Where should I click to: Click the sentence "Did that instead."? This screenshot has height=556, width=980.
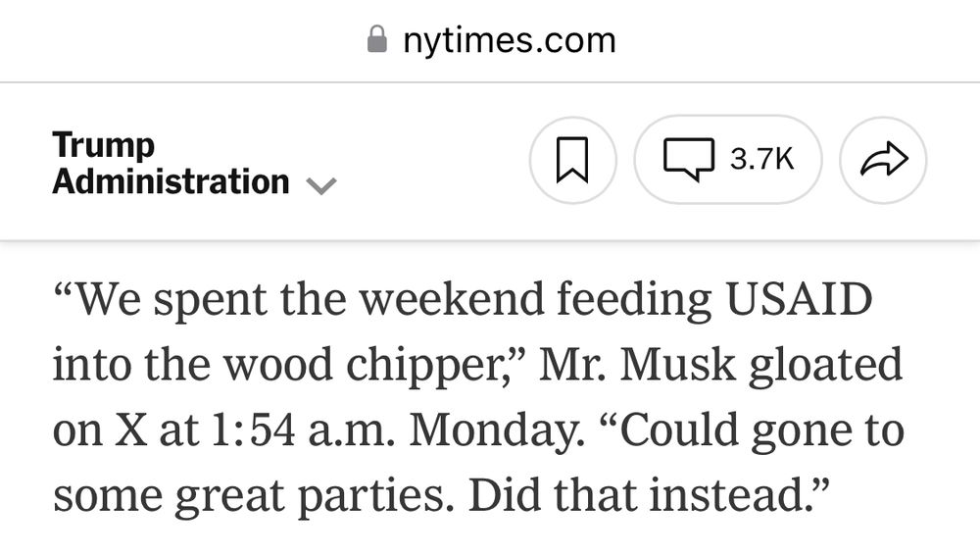pos(649,496)
